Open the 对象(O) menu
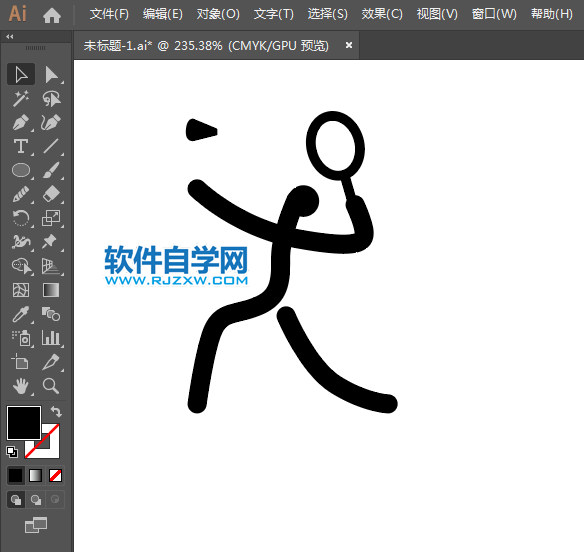 [218, 15]
